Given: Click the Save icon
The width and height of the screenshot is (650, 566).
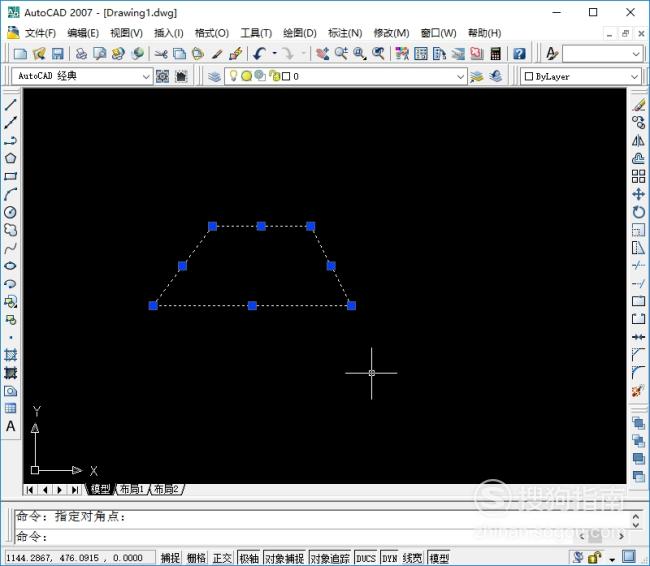Looking at the screenshot, I should click(58, 53).
